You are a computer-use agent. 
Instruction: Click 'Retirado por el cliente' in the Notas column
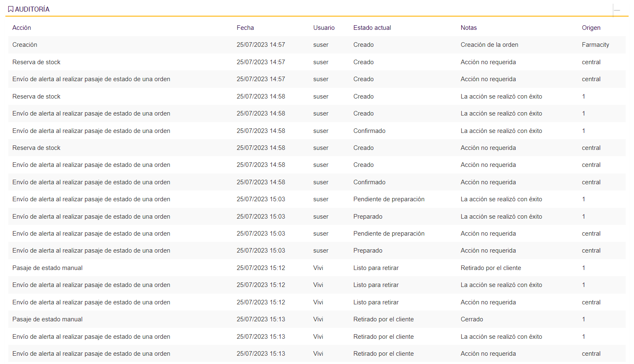[x=491, y=268]
